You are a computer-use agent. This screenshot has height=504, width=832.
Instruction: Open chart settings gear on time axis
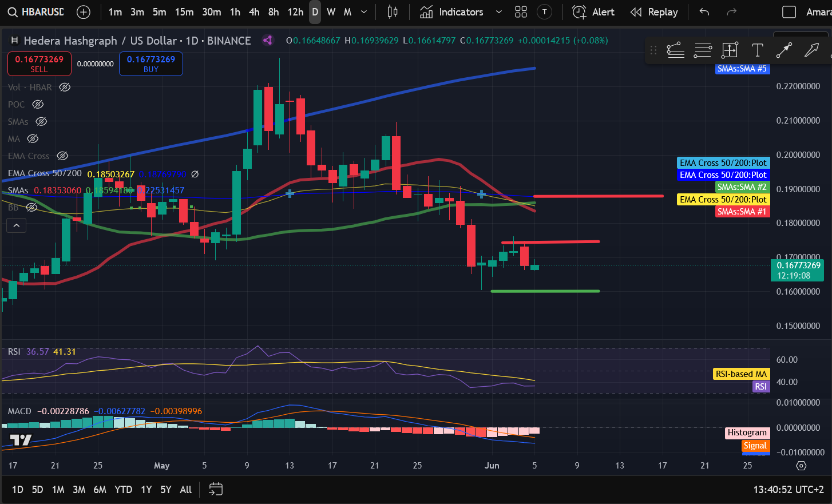(801, 466)
